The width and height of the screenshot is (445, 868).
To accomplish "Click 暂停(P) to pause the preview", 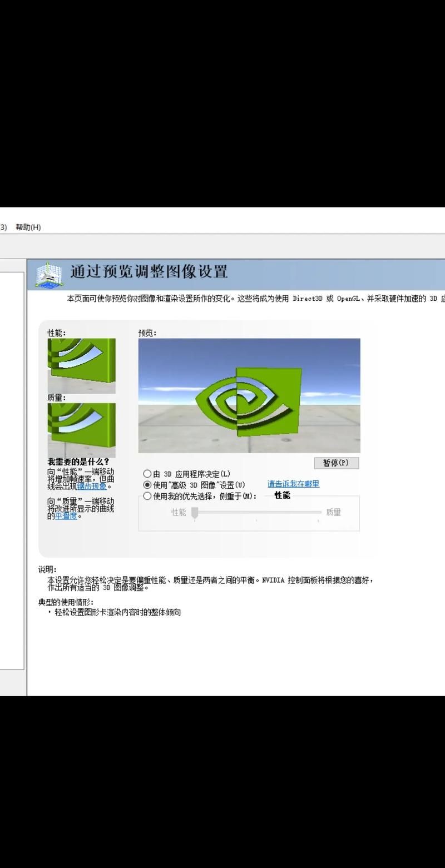I will coord(337,463).
